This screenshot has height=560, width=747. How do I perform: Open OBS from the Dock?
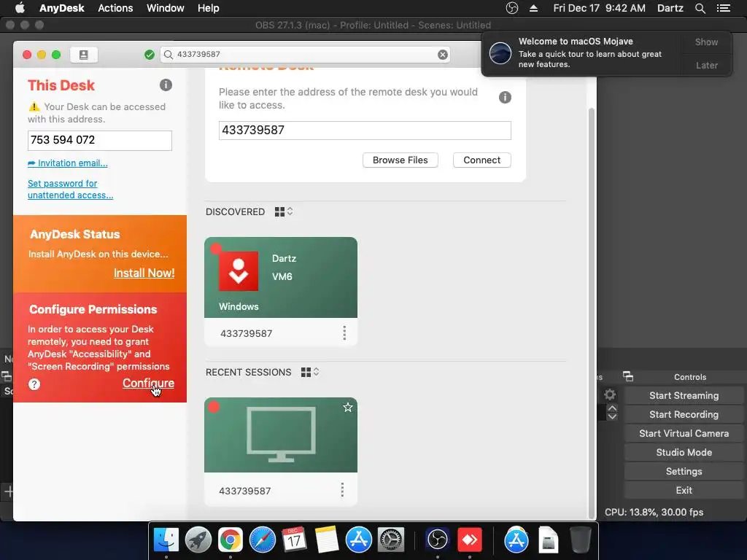tap(438, 540)
